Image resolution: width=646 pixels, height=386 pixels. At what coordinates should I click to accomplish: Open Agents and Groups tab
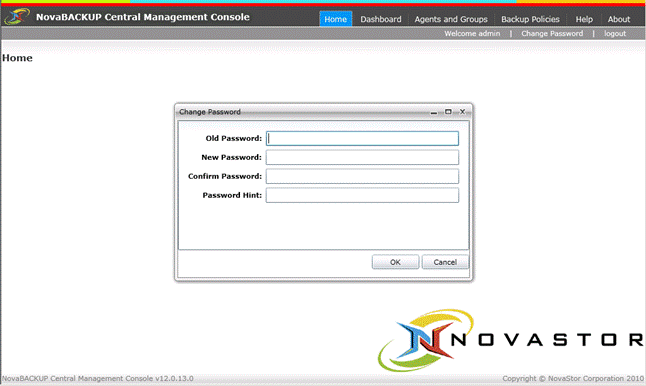pyautogui.click(x=451, y=19)
